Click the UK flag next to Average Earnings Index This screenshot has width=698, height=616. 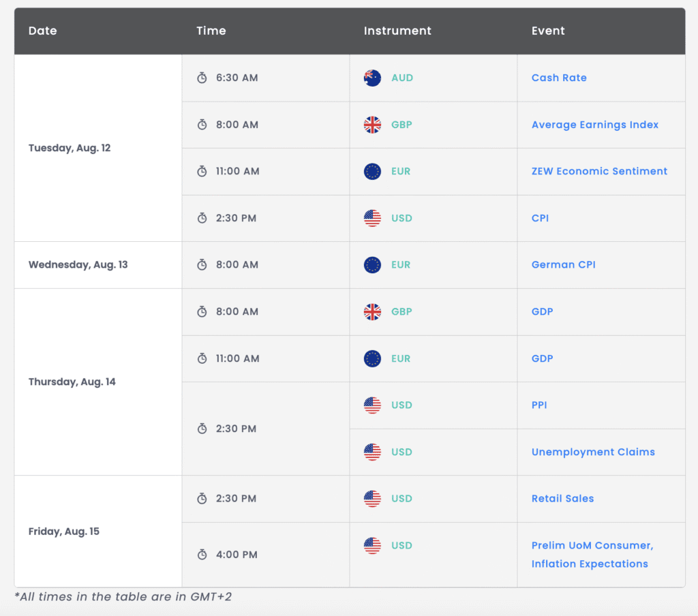372,125
